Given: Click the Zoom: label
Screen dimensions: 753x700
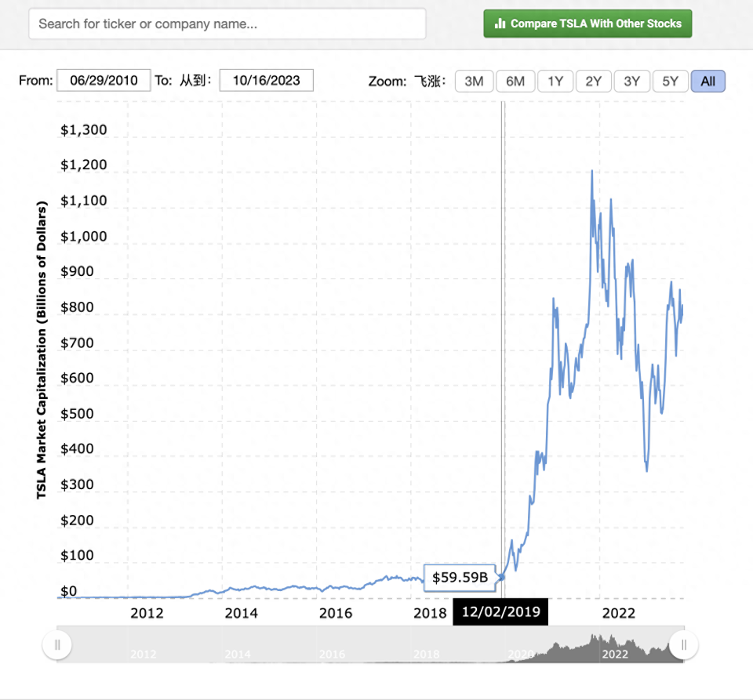Looking at the screenshot, I should point(387,82).
